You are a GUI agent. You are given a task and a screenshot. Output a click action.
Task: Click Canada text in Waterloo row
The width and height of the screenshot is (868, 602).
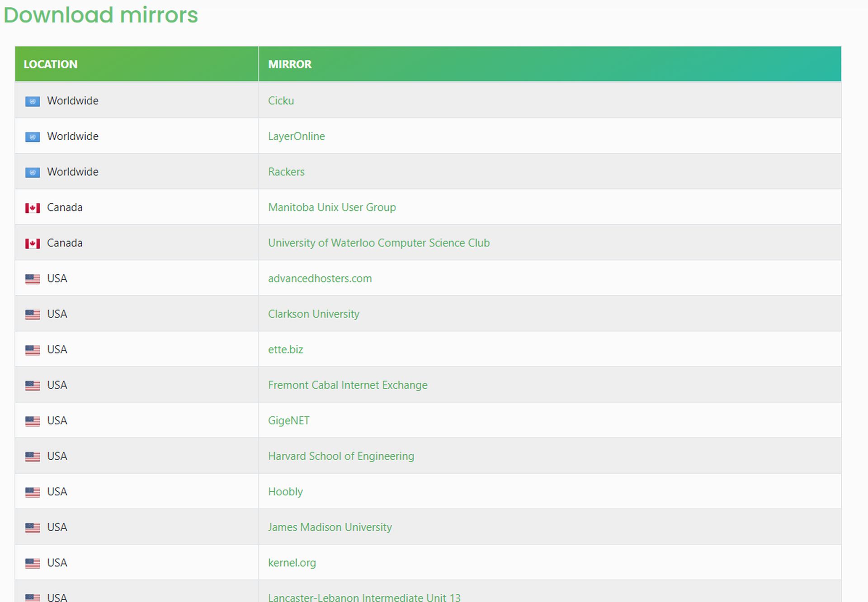tap(65, 243)
